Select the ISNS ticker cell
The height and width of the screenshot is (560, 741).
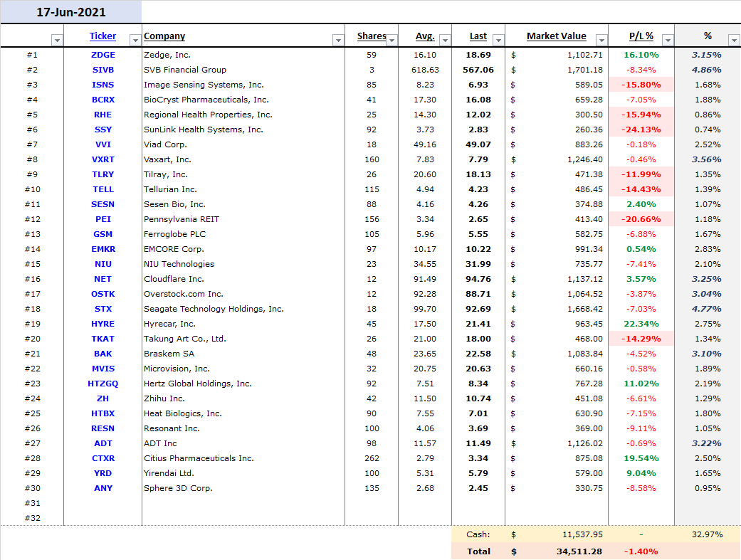coord(103,85)
